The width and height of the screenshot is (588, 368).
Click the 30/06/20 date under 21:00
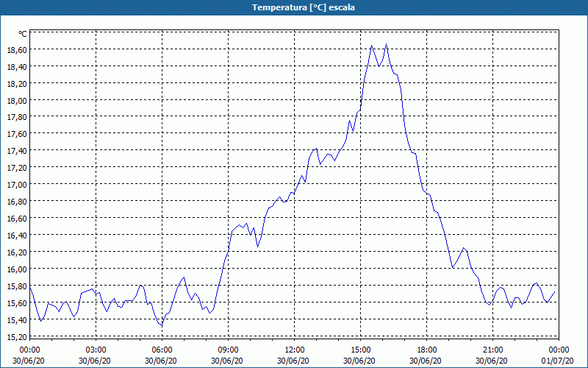point(491,361)
